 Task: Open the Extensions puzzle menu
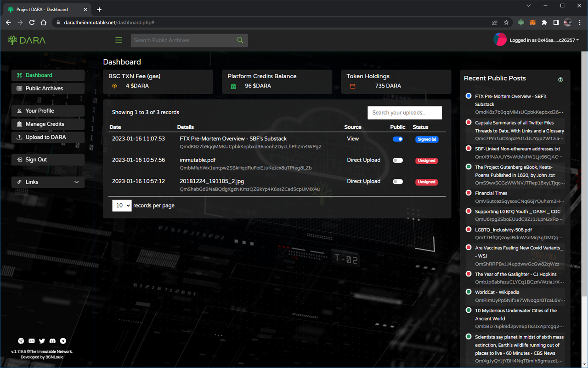[544, 22]
